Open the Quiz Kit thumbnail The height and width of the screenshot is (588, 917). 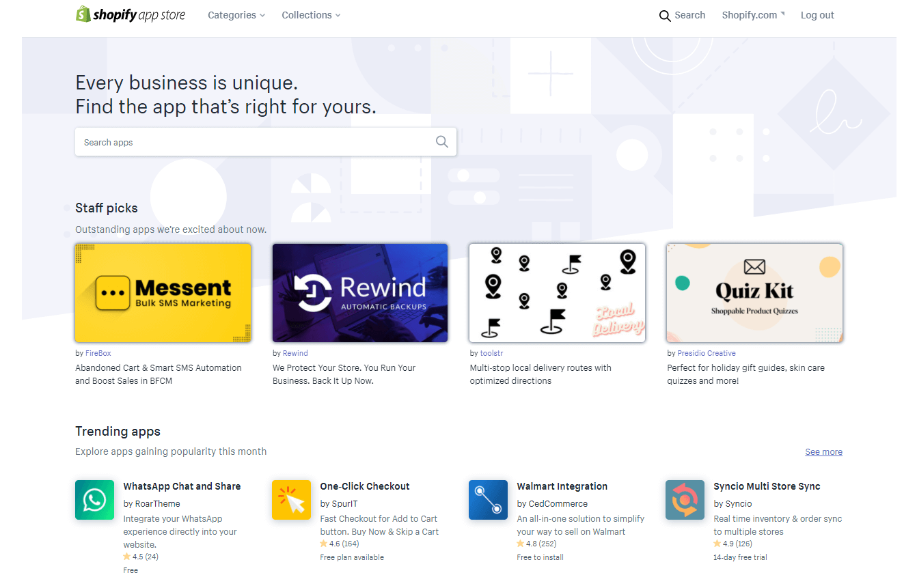(x=754, y=293)
